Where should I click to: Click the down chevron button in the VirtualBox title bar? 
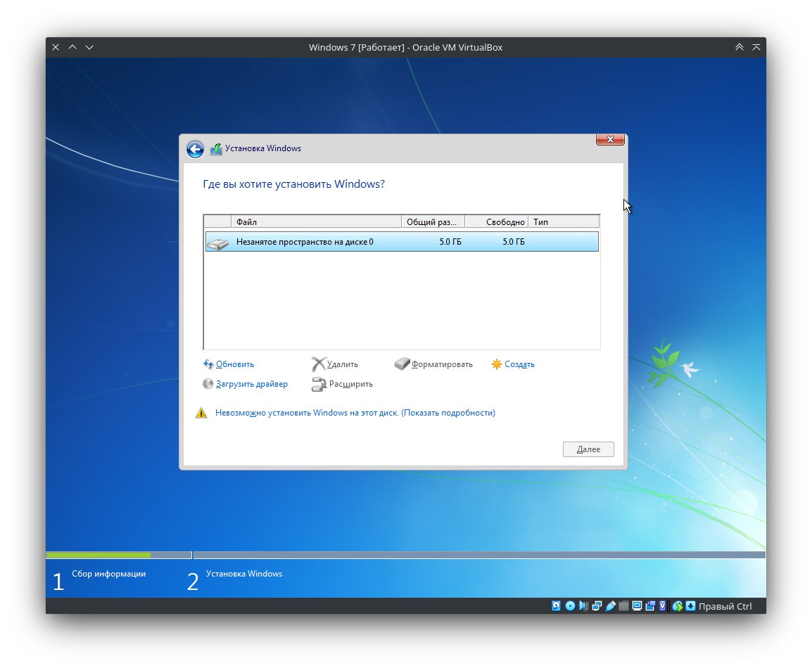tap(89, 47)
